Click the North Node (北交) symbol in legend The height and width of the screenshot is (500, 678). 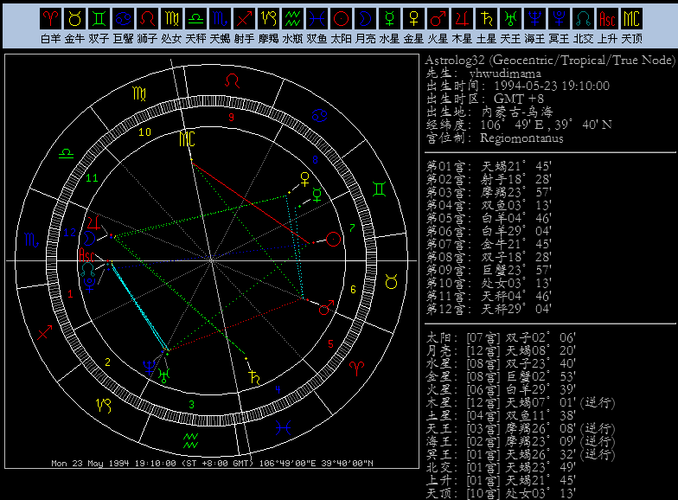[x=583, y=19]
